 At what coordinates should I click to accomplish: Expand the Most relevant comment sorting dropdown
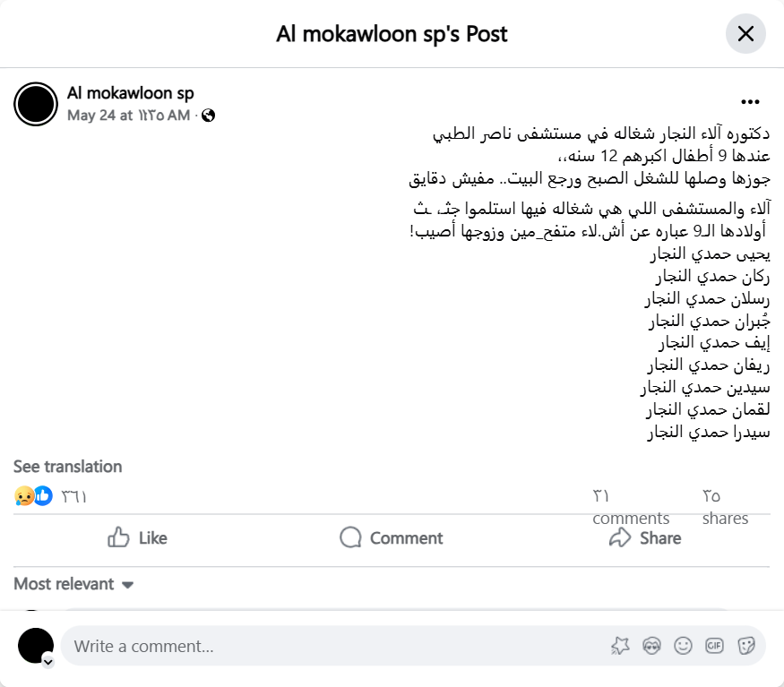point(73,584)
